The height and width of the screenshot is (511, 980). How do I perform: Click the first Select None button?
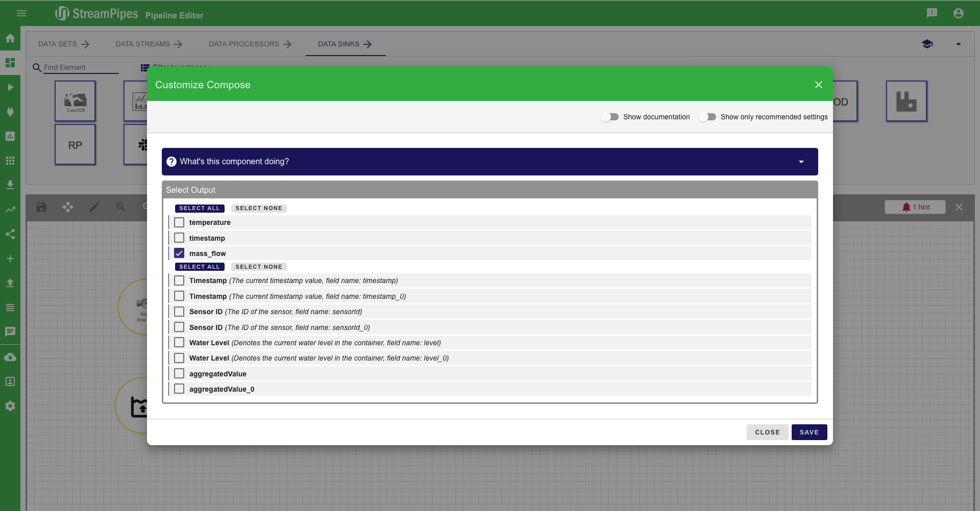pyautogui.click(x=258, y=208)
